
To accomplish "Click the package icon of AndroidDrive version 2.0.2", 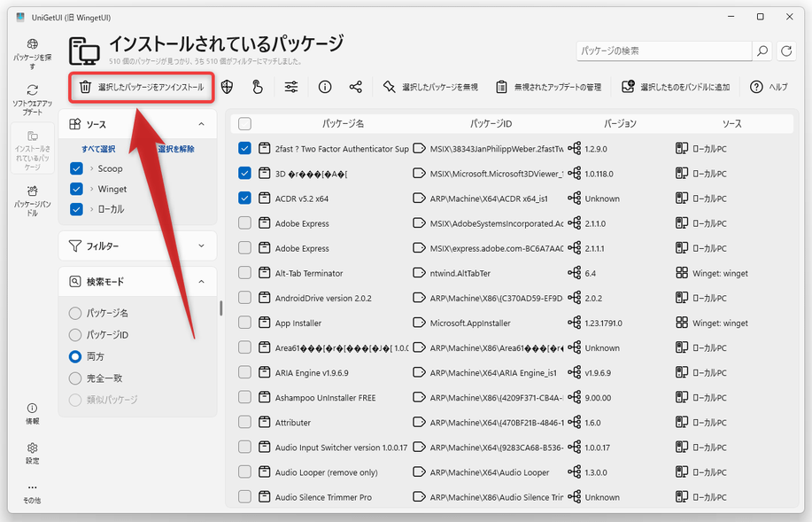I will pos(264,298).
